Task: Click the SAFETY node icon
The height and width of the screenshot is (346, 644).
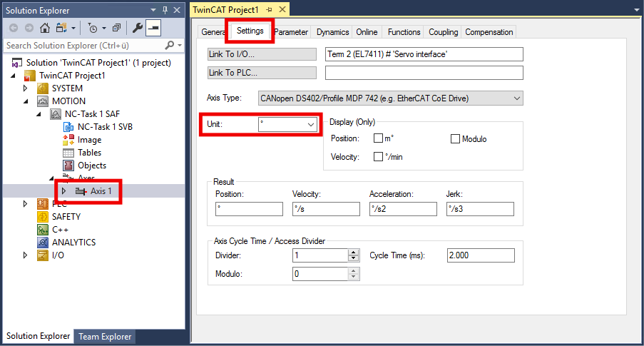Action: [43, 217]
